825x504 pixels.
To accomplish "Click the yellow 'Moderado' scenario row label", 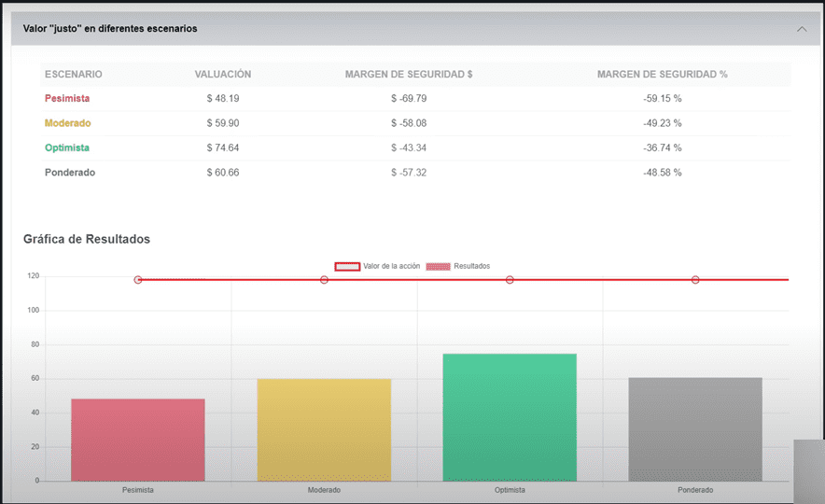I will 68,123.
